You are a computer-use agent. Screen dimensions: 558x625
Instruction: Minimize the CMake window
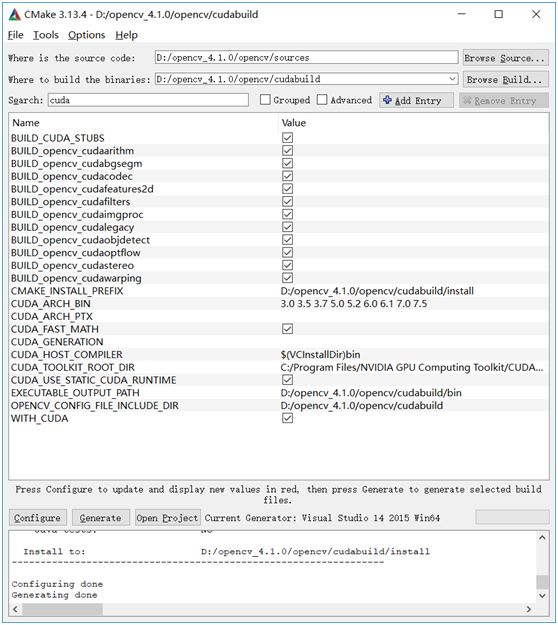click(462, 14)
